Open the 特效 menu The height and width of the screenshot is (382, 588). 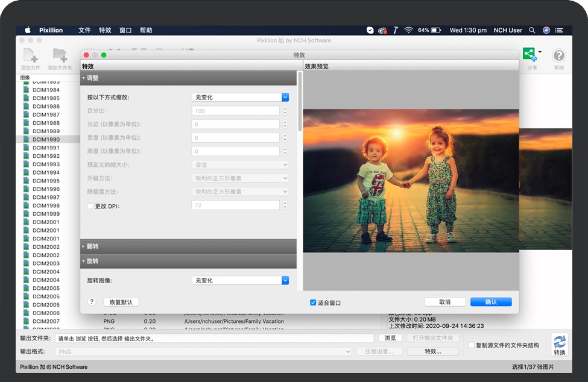pos(105,30)
